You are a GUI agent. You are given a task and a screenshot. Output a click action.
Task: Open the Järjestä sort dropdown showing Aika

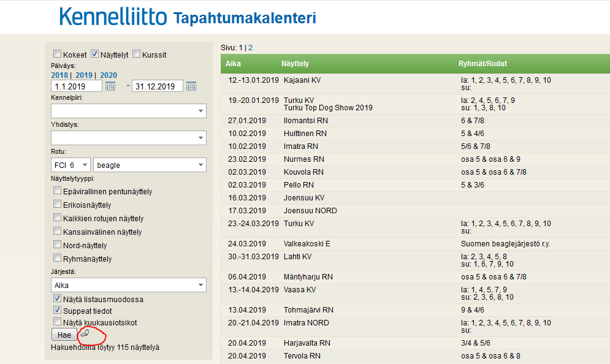pyautogui.click(x=128, y=285)
